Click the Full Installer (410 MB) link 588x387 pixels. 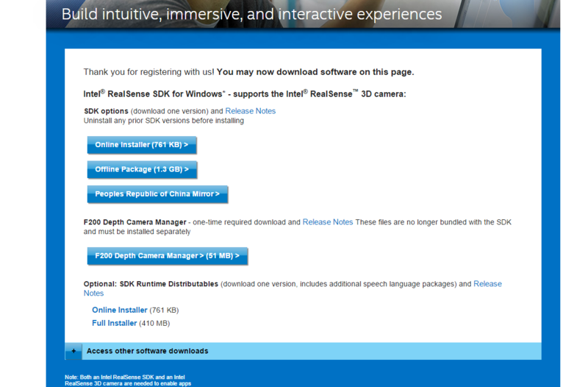115,323
